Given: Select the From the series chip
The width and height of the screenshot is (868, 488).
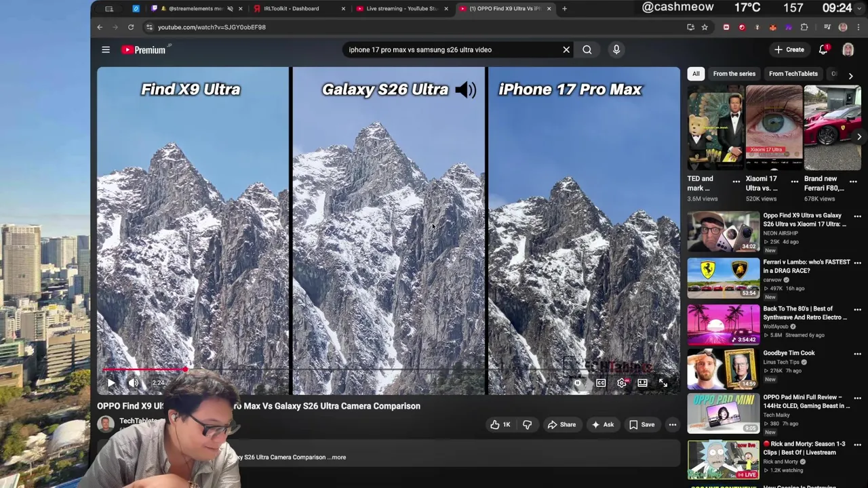Looking at the screenshot, I should coord(734,74).
